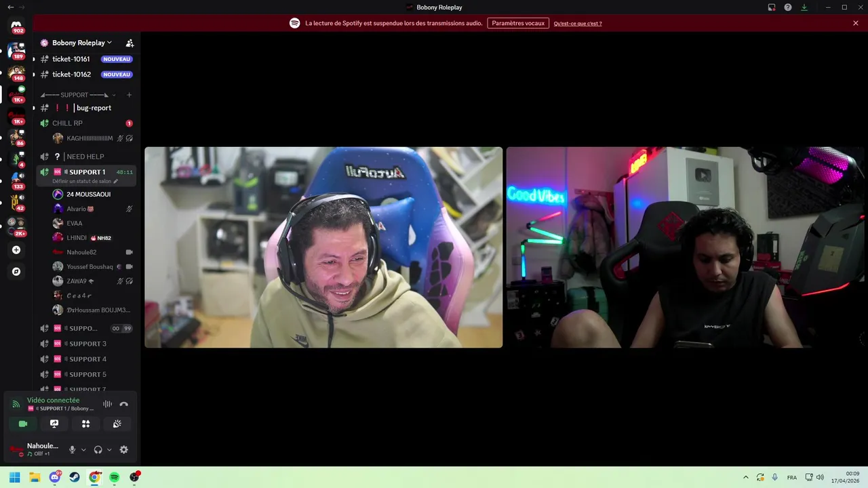Join the voice channel showing 00 99
The width and height of the screenshot is (868, 488).
86,328
